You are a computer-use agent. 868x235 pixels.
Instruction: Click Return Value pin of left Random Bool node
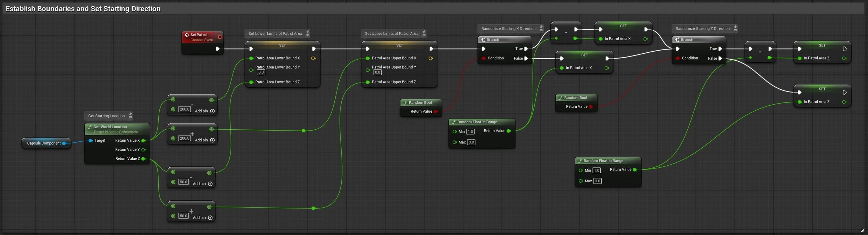point(435,112)
